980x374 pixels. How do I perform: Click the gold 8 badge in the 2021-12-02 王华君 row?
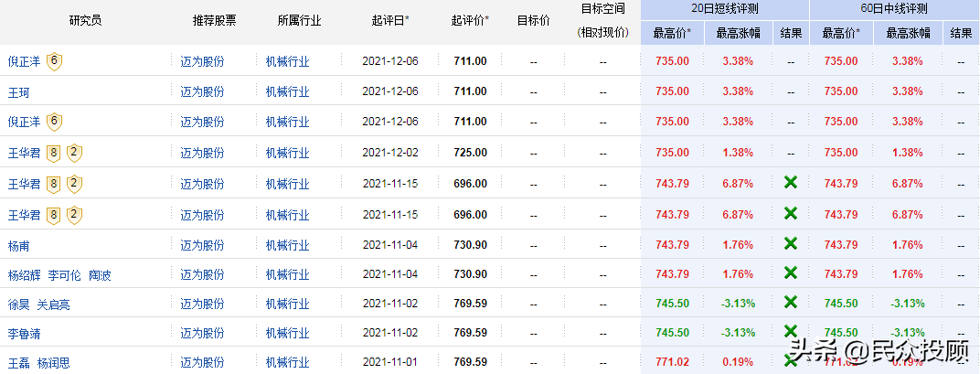click(54, 153)
